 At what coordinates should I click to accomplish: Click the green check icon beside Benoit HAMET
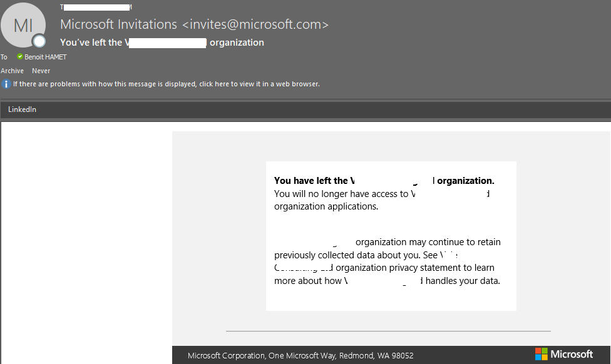coord(20,57)
